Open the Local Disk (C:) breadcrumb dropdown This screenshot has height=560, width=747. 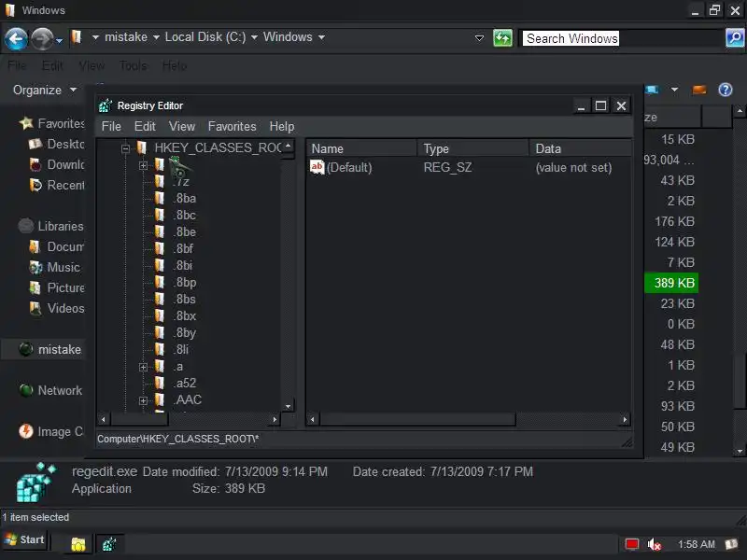(x=254, y=37)
